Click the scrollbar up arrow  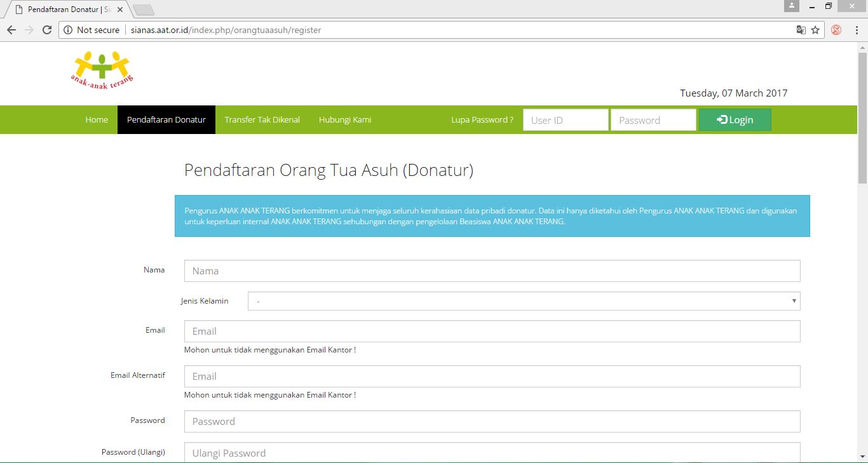(863, 47)
